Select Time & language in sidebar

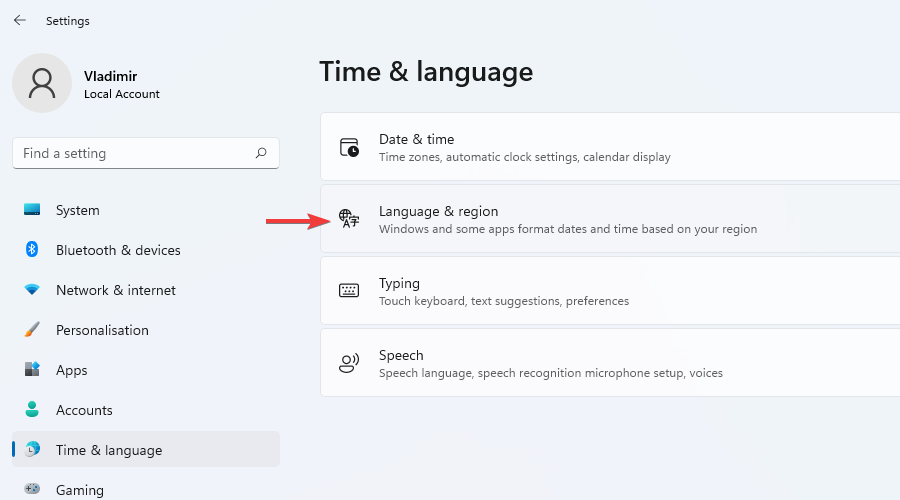pos(109,450)
